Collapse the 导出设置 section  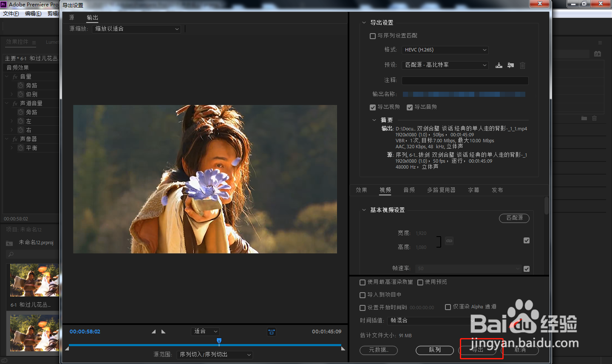click(364, 23)
